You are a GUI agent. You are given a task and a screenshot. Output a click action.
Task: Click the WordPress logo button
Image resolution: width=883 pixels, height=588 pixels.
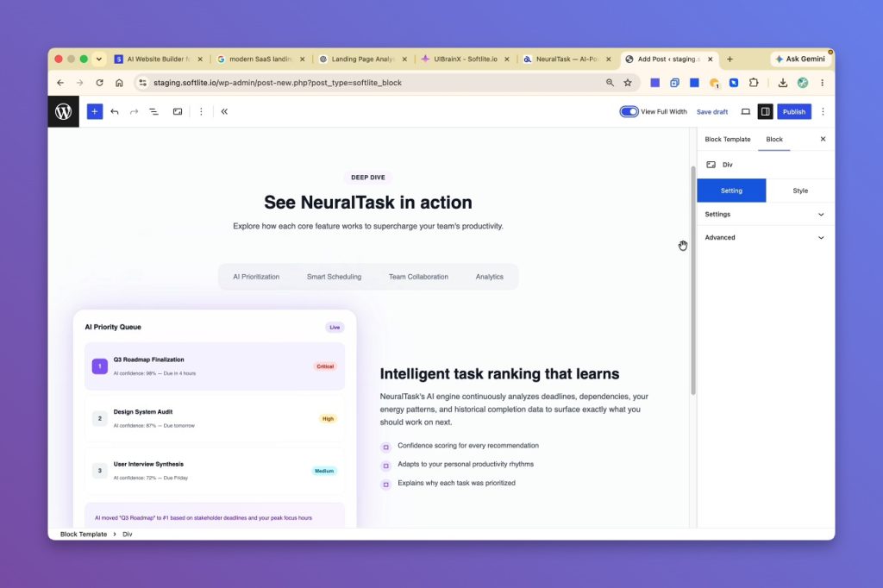tap(63, 111)
